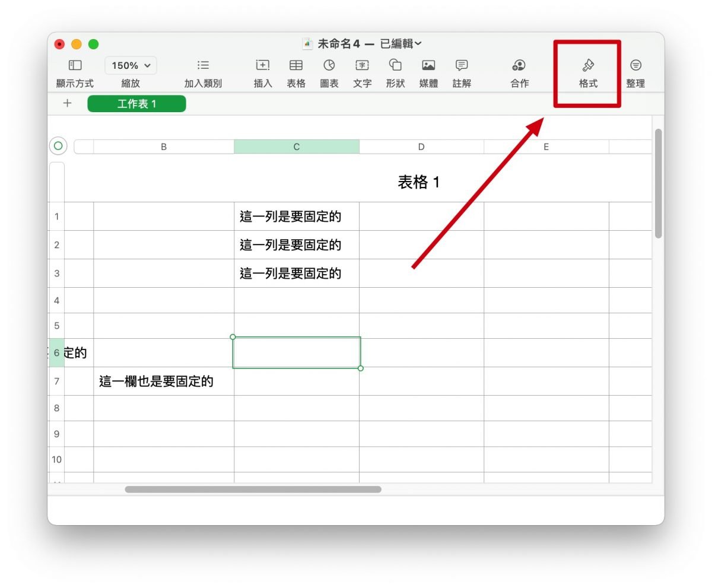Open the 150% zoom dropdown
This screenshot has width=712, height=588.
click(131, 65)
